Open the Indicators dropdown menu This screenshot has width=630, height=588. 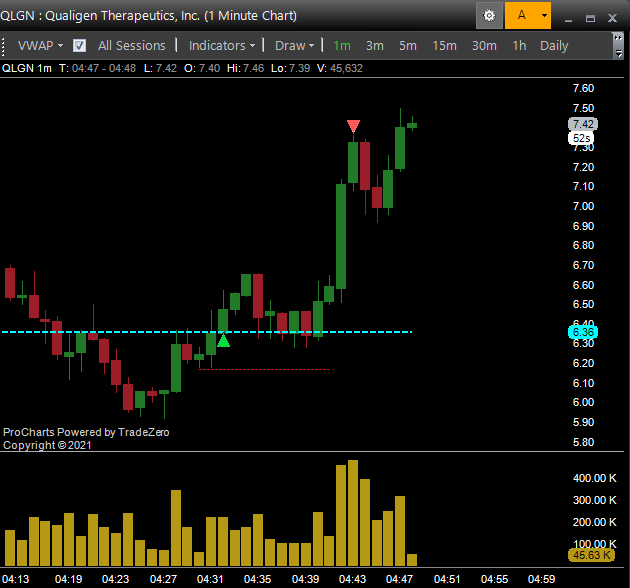pos(222,45)
